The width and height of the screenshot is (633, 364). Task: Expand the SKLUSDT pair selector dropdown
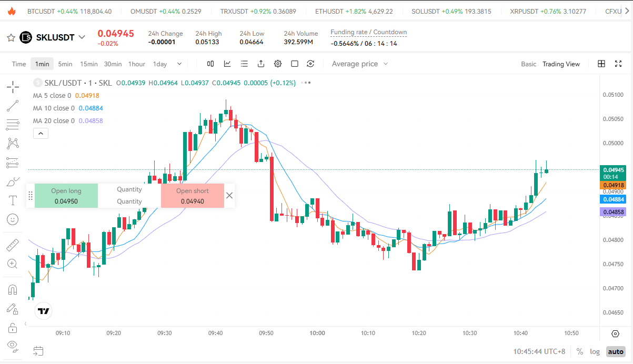pos(82,37)
